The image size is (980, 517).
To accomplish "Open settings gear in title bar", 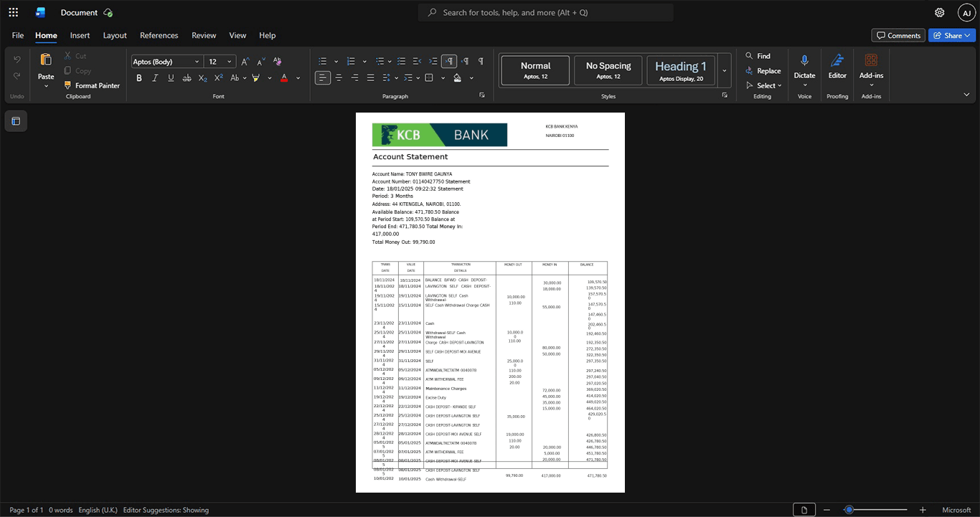I will [x=939, y=12].
